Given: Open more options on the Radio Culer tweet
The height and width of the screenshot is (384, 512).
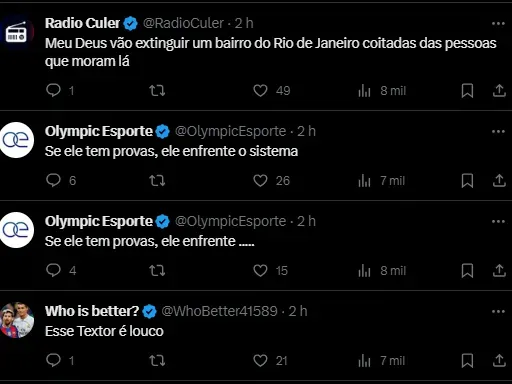Looking at the screenshot, I should click(x=498, y=23).
